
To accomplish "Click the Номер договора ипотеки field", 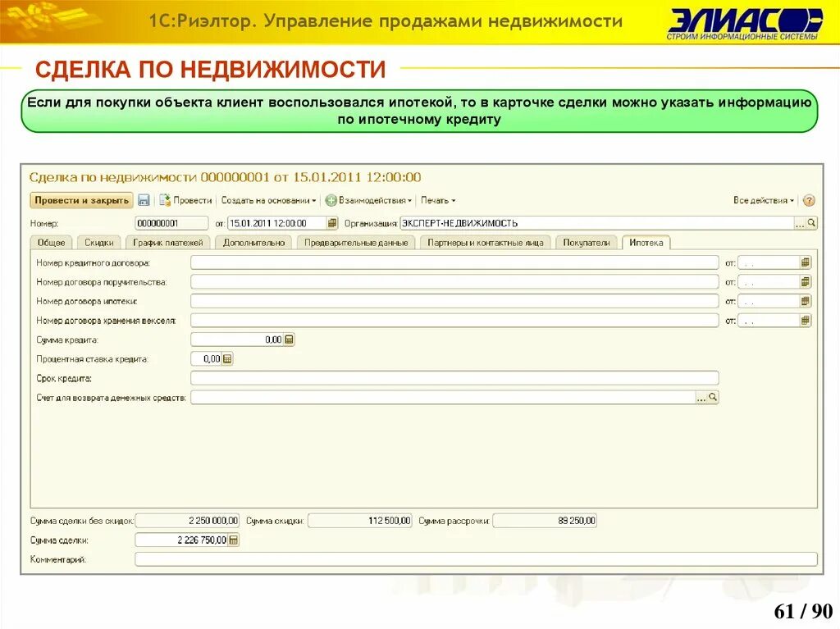I will (x=454, y=301).
